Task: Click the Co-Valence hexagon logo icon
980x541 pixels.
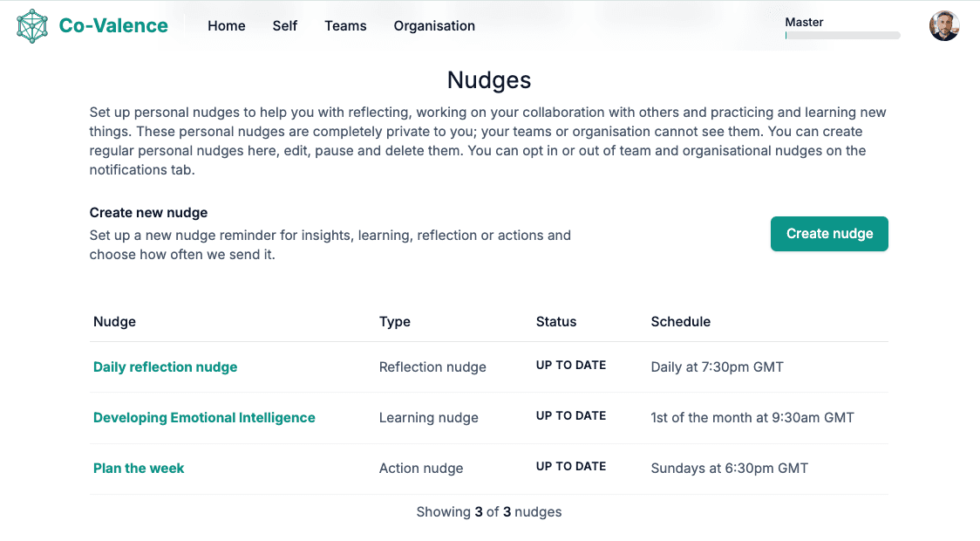Action: 32,26
